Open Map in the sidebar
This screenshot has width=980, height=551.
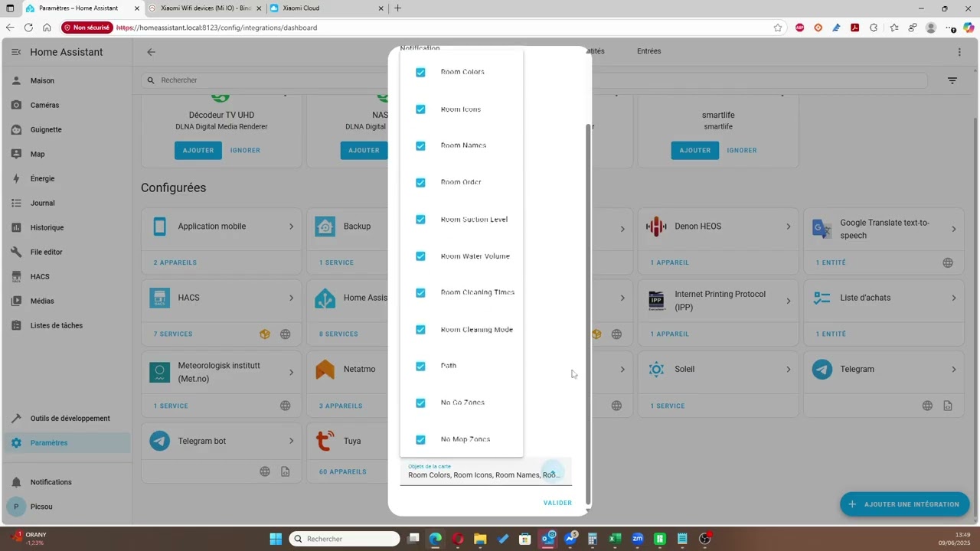point(67,154)
